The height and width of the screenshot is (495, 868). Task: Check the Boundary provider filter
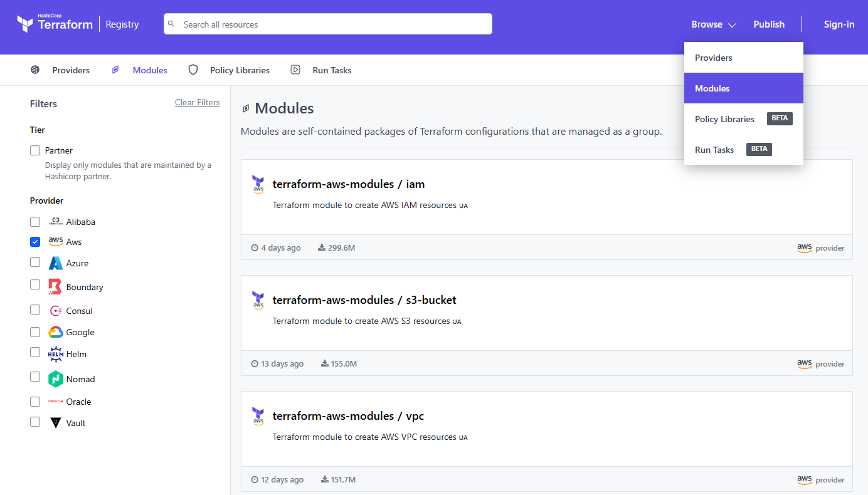click(35, 284)
